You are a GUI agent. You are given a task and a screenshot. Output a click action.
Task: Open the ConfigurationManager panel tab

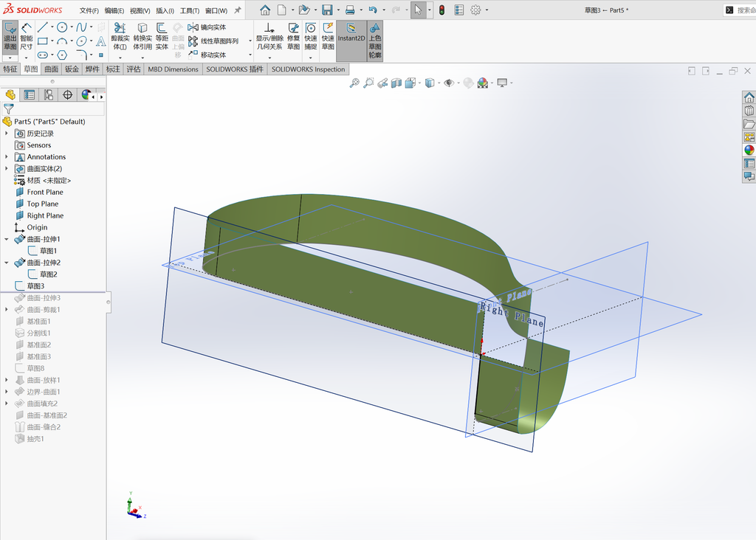(48, 95)
